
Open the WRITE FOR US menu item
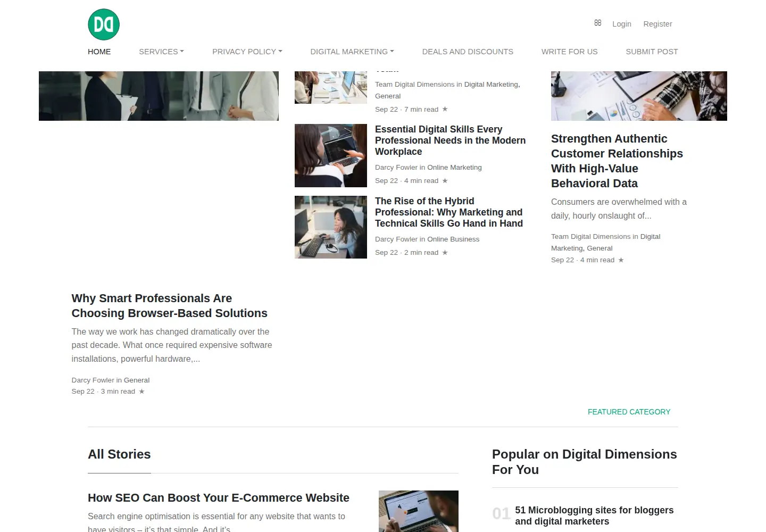pyautogui.click(x=570, y=52)
